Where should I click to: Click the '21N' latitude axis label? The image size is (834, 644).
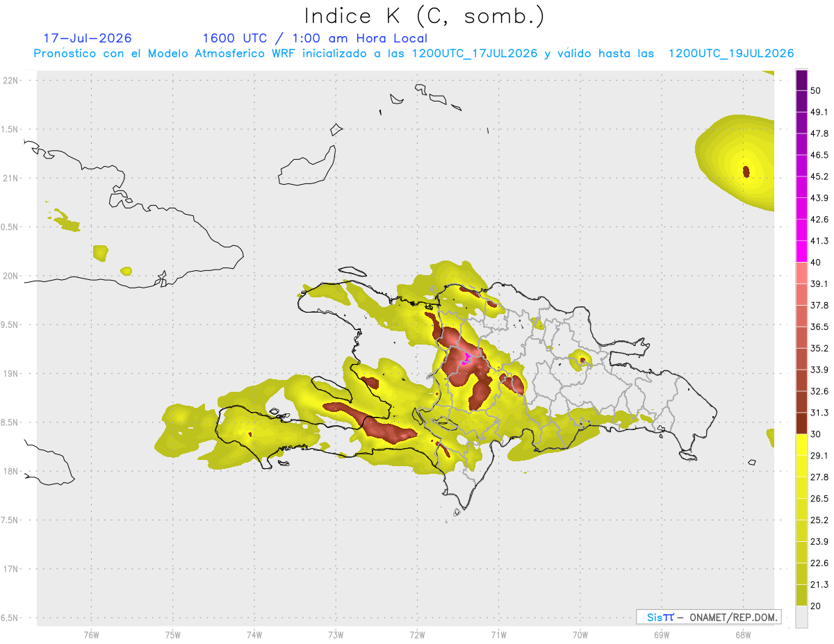(x=11, y=178)
